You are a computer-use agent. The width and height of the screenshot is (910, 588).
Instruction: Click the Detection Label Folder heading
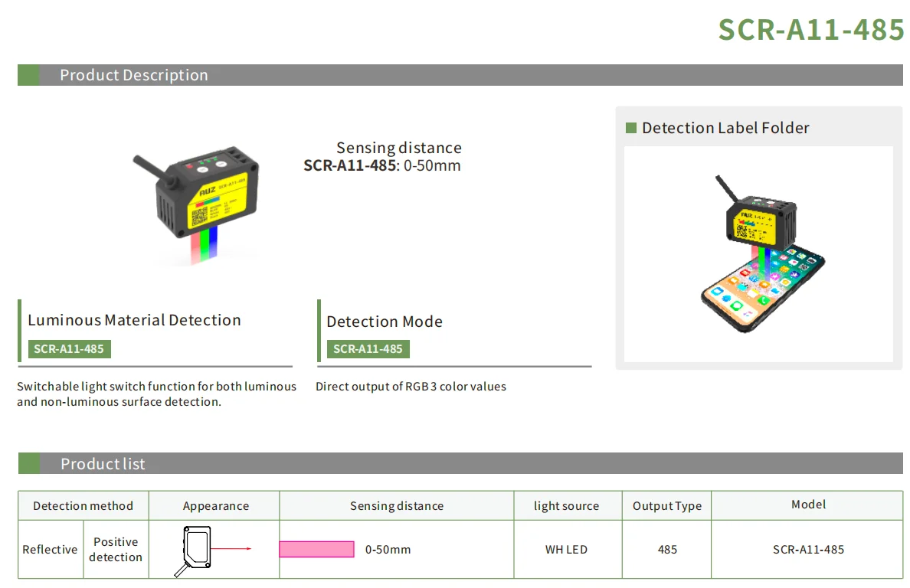725,128
